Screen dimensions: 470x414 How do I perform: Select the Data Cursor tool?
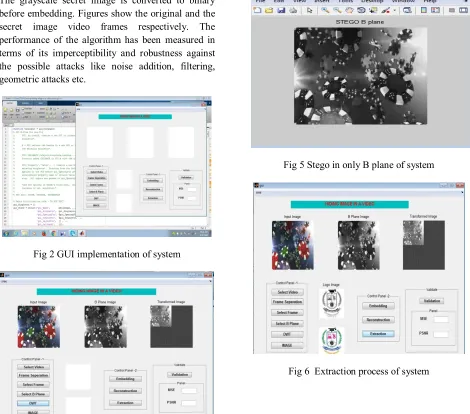[373, 10]
